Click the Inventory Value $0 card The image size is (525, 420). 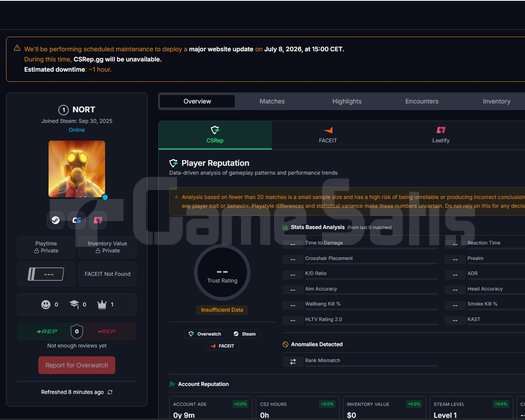(x=384, y=409)
